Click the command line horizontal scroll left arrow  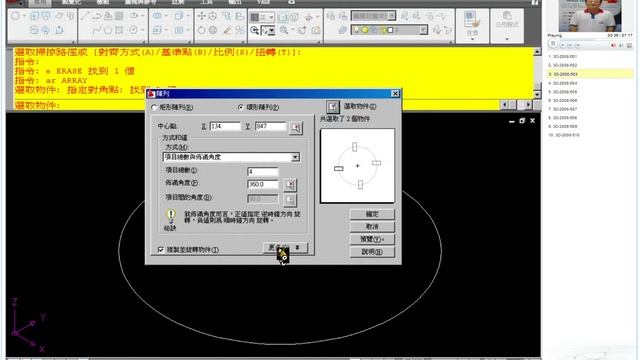click(505, 105)
